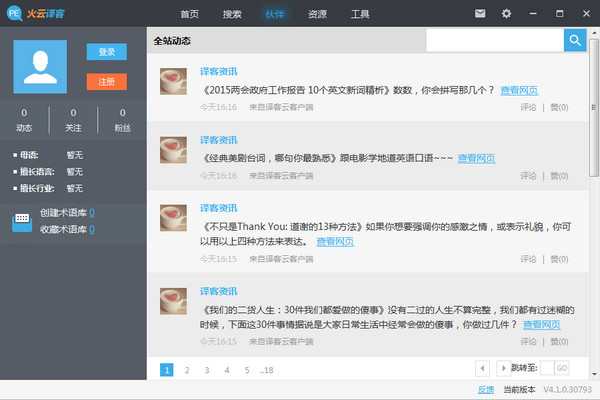The height and width of the screenshot is (400, 600).
Task: Click the blue user avatar placeholder
Action: pos(40,67)
